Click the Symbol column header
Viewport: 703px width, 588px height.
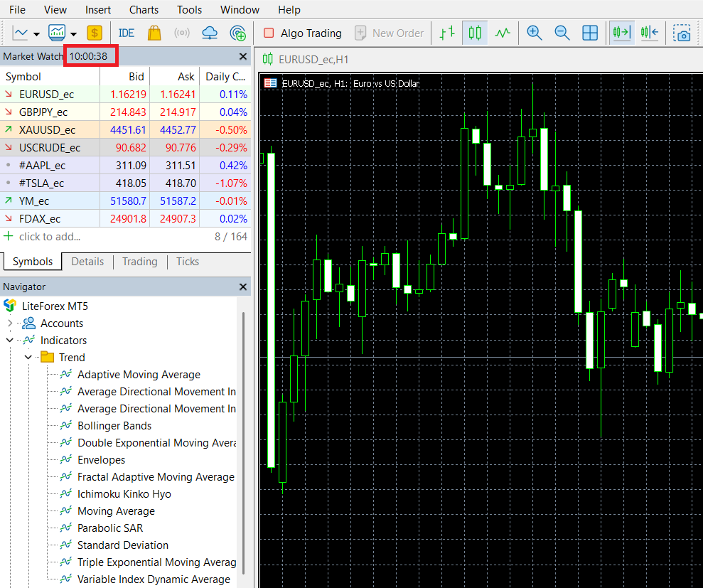50,77
